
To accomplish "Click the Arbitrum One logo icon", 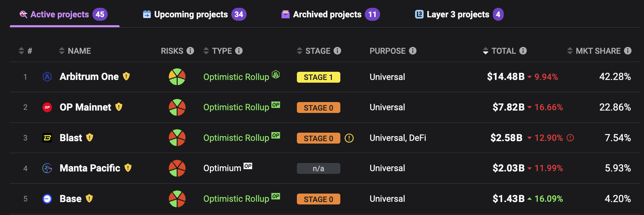I will [47, 77].
